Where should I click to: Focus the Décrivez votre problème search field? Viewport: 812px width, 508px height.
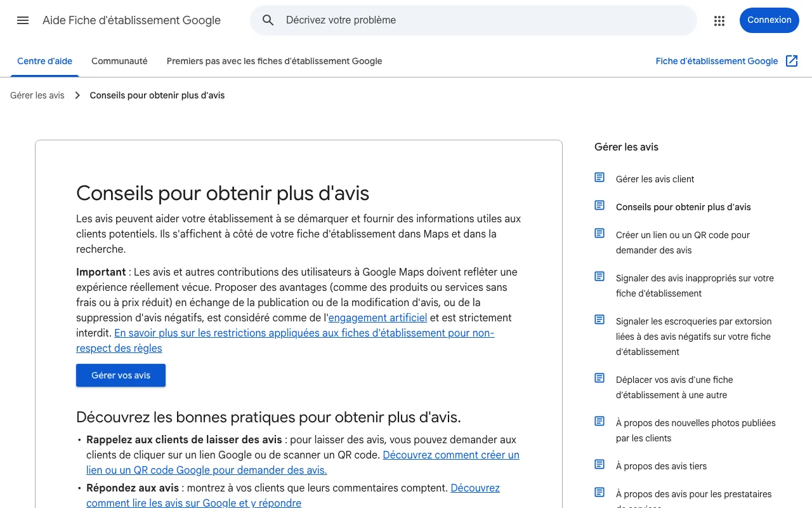point(473,20)
